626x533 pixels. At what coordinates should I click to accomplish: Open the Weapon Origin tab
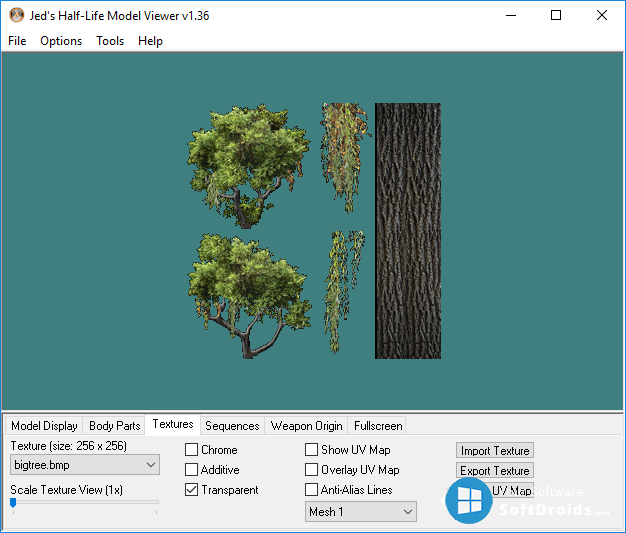pyautogui.click(x=307, y=426)
